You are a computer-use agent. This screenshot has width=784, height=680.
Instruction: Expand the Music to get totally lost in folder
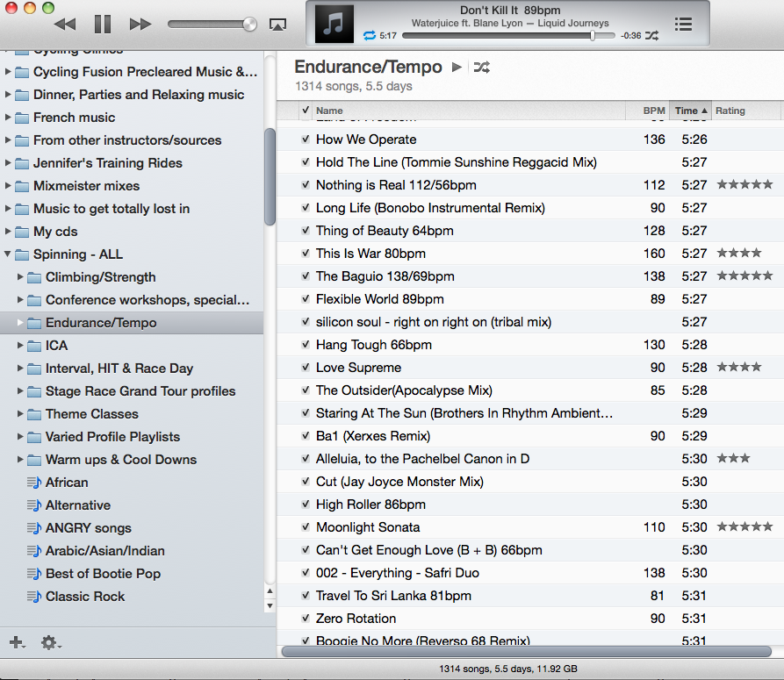pos(8,208)
